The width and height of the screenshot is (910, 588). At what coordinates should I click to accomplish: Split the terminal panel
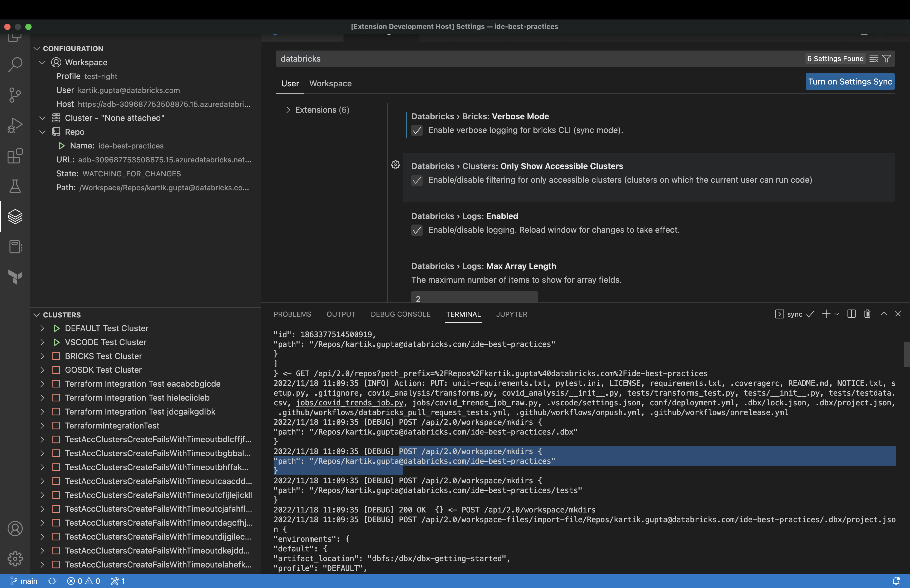(851, 314)
